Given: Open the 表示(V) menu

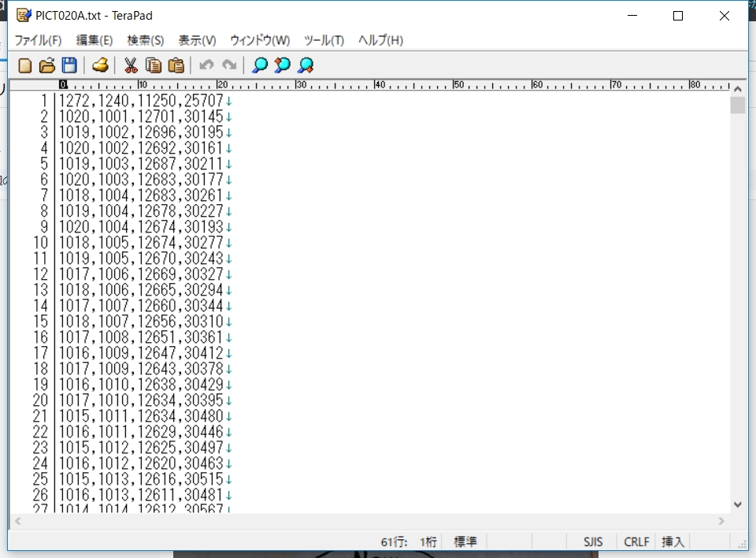Looking at the screenshot, I should tap(197, 40).
